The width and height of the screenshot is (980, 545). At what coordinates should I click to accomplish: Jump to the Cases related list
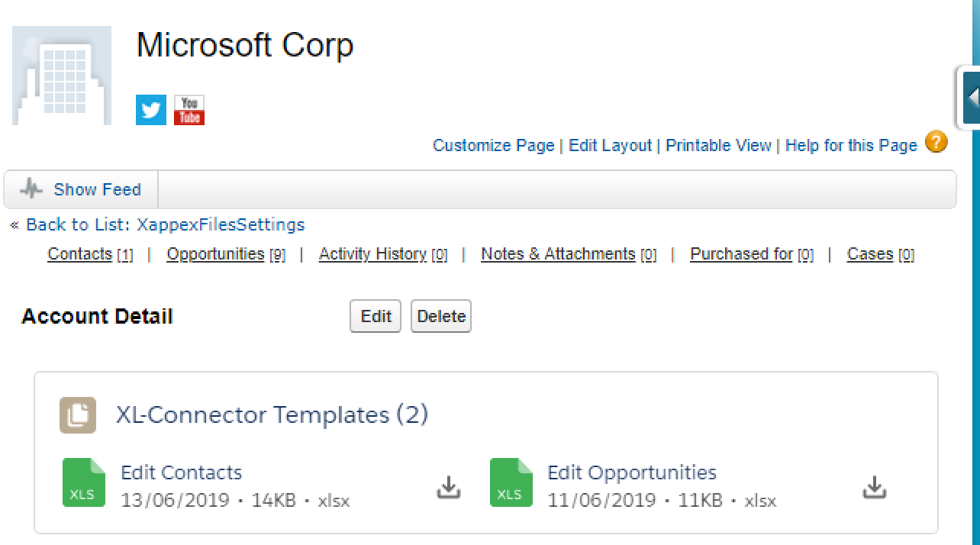click(x=870, y=254)
